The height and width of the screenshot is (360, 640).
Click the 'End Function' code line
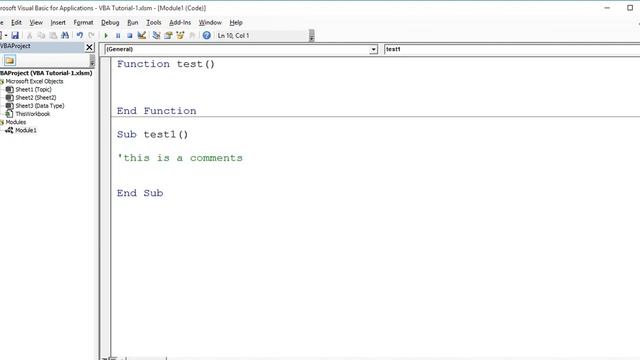click(156, 111)
